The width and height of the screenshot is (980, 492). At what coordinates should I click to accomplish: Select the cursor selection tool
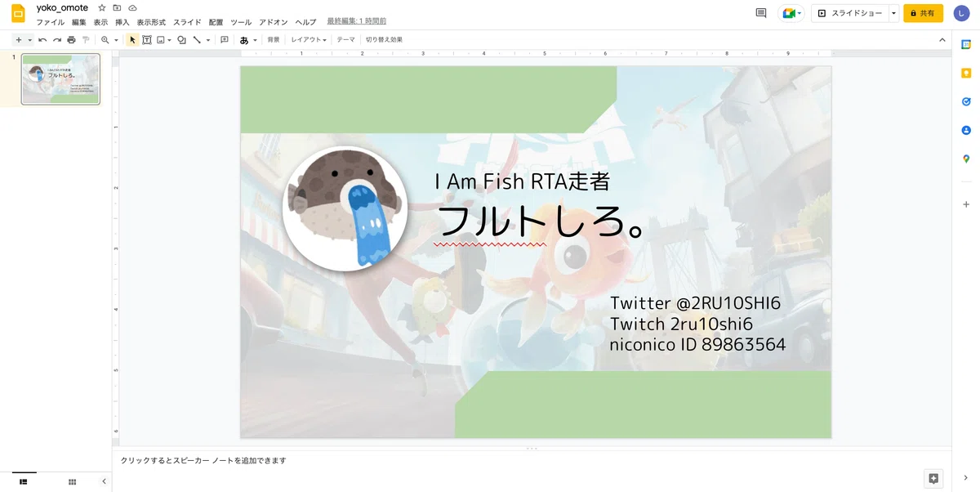coord(132,39)
